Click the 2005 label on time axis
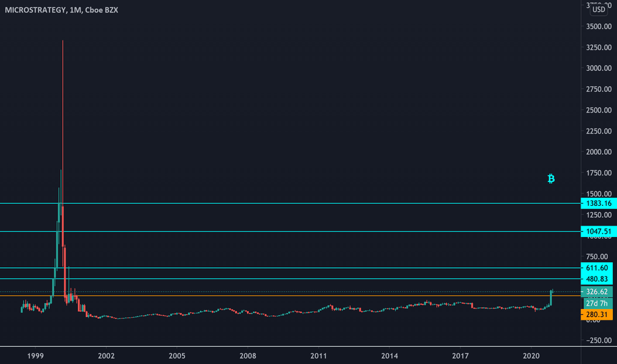Image resolution: width=617 pixels, height=364 pixels. click(x=177, y=356)
